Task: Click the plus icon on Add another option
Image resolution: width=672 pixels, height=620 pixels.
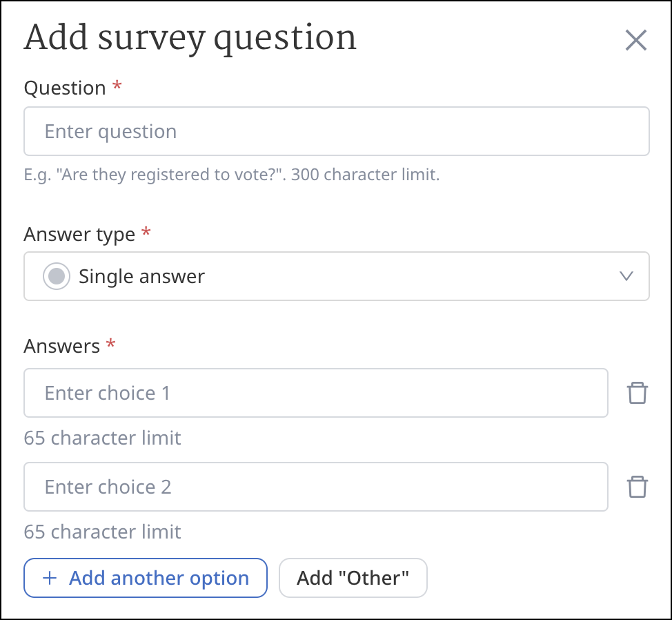Action: tap(49, 578)
